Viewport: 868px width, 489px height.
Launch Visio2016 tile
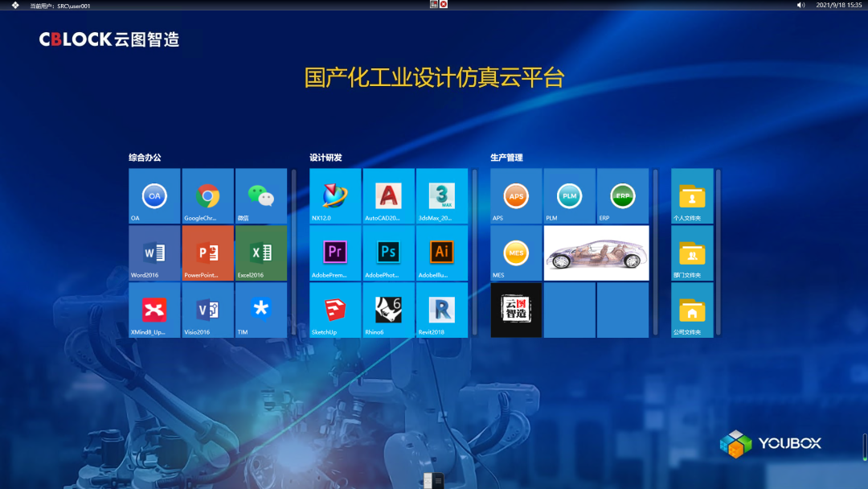click(x=207, y=310)
